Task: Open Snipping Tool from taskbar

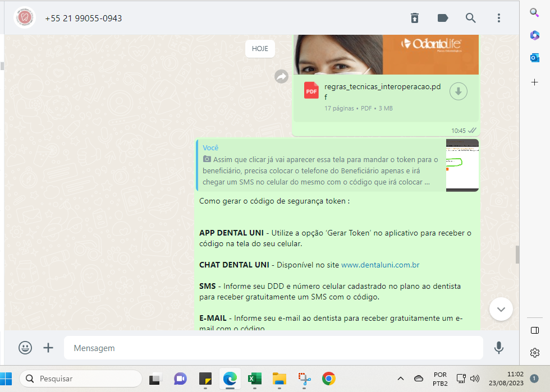Action: click(x=304, y=379)
